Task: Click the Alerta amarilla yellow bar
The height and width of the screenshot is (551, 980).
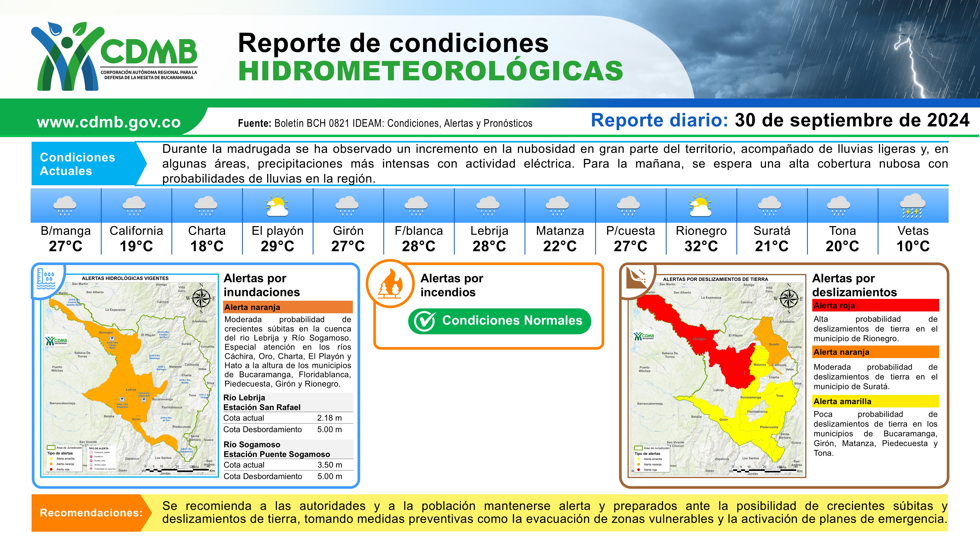Action: coord(875,401)
